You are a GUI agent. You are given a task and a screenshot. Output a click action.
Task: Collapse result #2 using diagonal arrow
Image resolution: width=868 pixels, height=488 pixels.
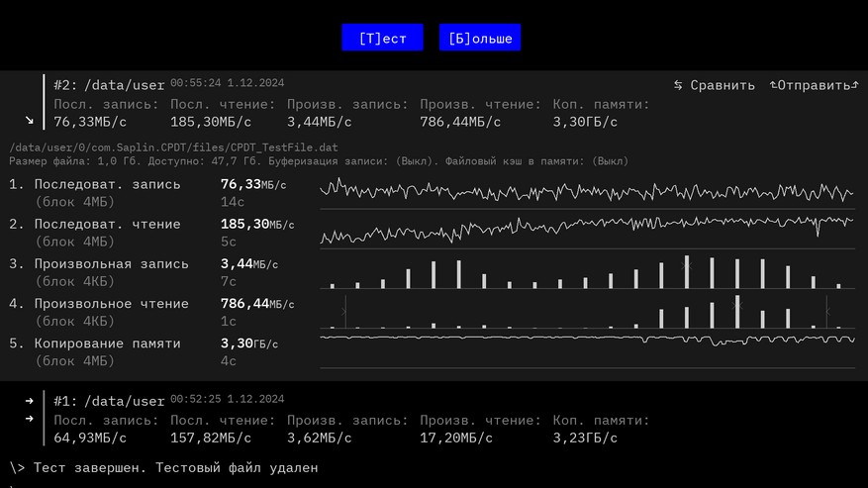pyautogui.click(x=30, y=120)
